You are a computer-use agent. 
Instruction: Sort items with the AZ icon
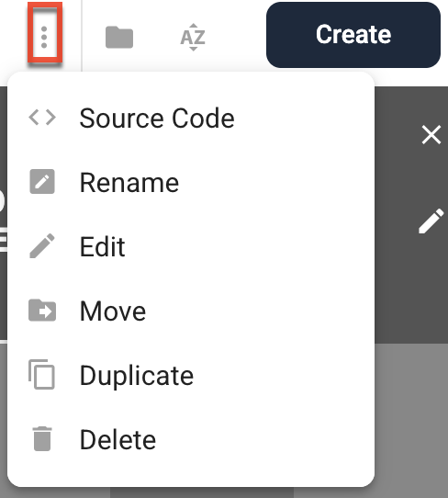(193, 37)
